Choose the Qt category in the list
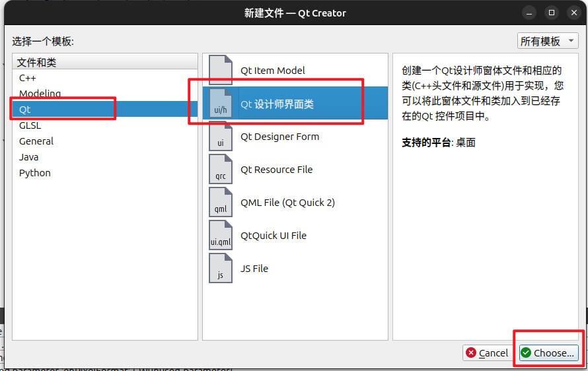The image size is (588, 371). pyautogui.click(x=25, y=110)
